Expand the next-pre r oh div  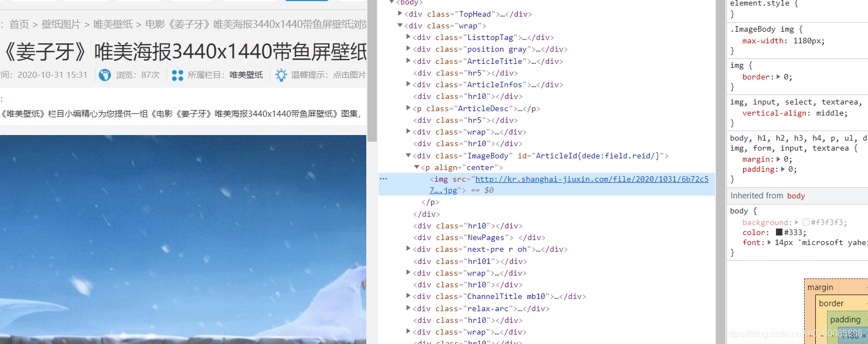click(x=408, y=249)
